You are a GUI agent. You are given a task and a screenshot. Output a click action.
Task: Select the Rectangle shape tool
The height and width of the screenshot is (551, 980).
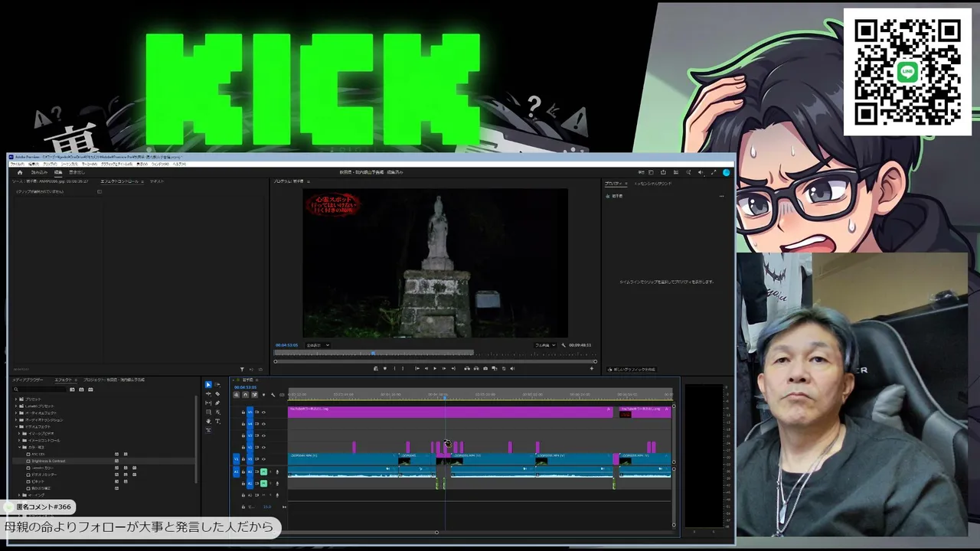[208, 412]
